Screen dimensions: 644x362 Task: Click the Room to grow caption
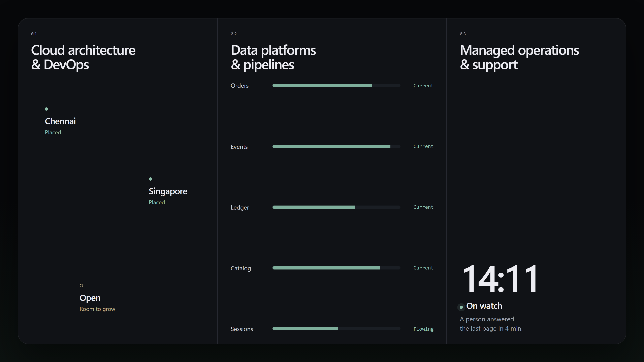tap(97, 309)
